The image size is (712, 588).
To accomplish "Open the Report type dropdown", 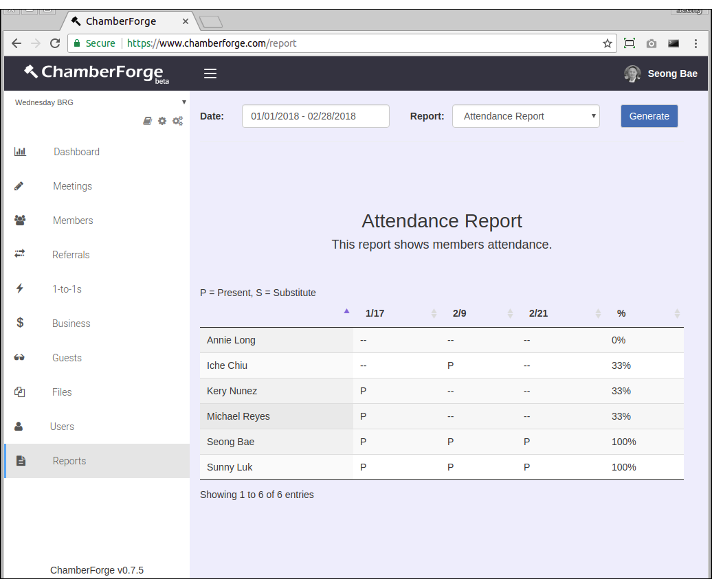I will (x=526, y=116).
